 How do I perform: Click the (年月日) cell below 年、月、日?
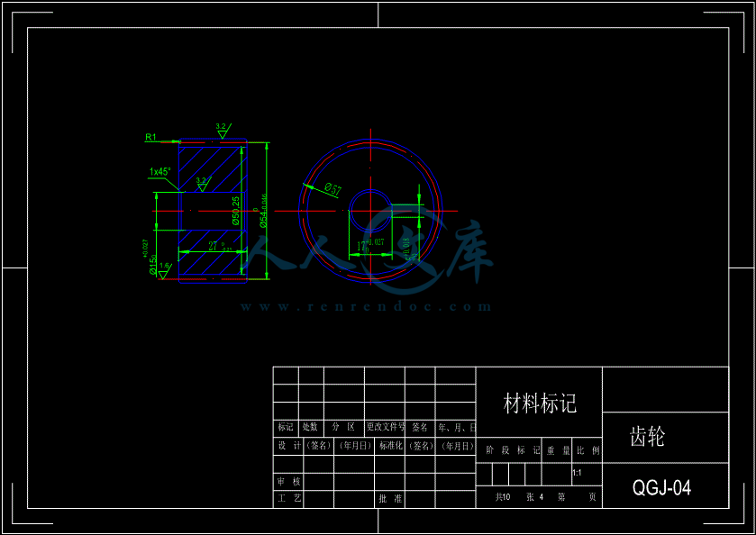tap(458, 446)
